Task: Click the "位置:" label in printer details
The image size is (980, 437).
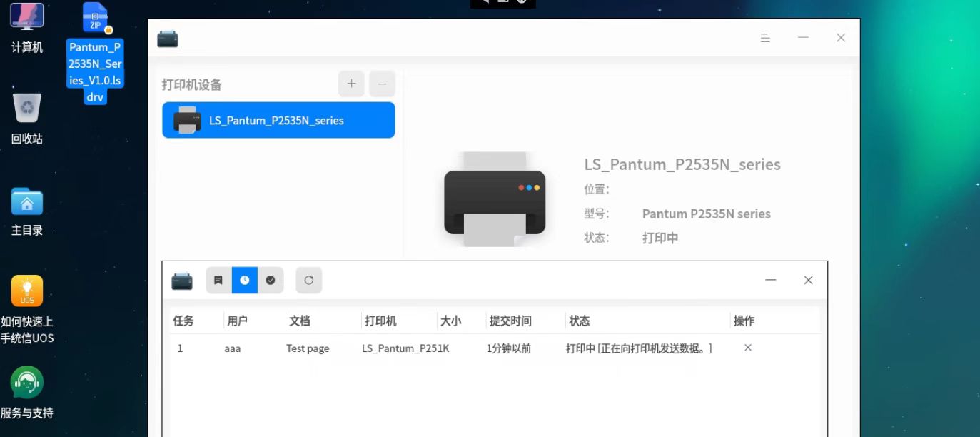Action: coord(597,189)
